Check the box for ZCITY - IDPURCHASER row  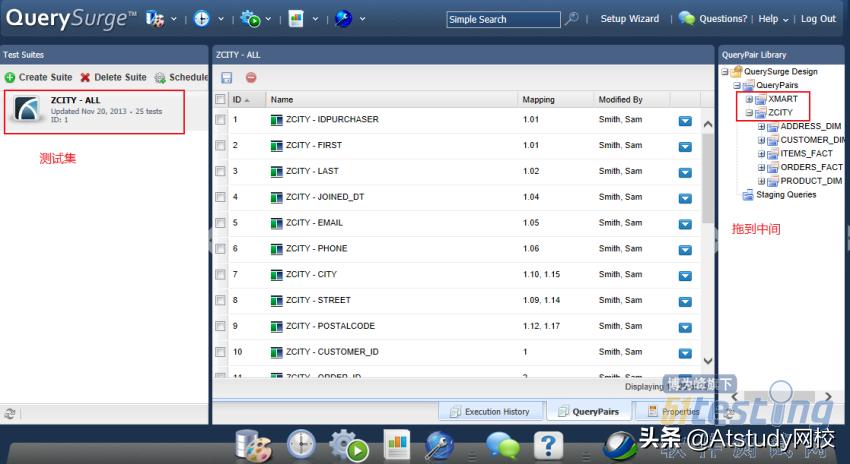(x=220, y=120)
